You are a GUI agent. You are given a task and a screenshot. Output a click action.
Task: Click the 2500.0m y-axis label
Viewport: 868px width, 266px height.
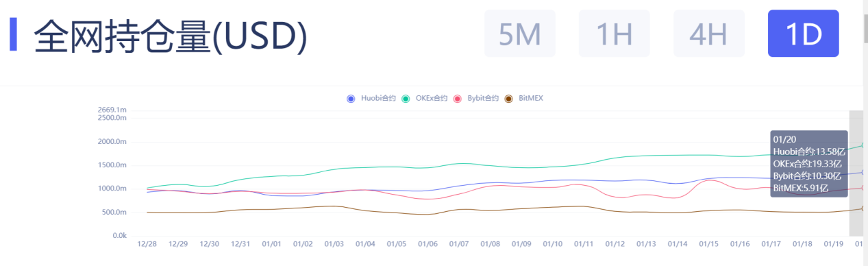tap(112, 118)
